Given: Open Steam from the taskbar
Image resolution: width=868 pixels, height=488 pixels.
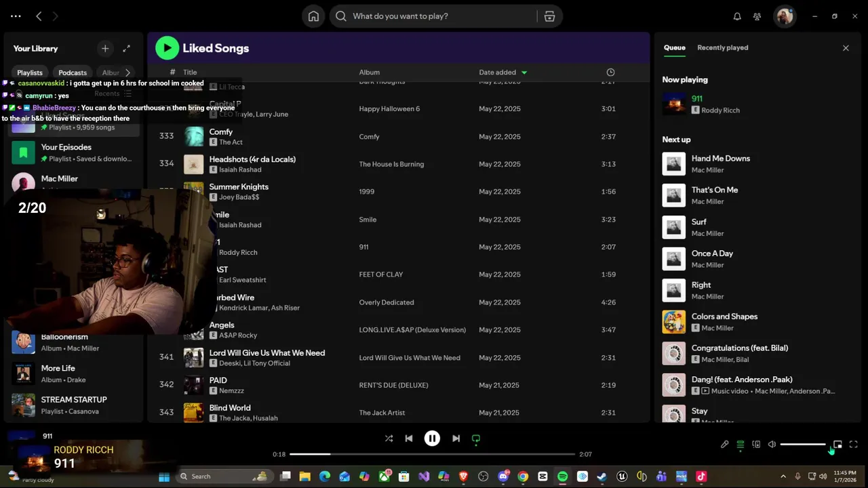Looking at the screenshot, I should [x=601, y=476].
